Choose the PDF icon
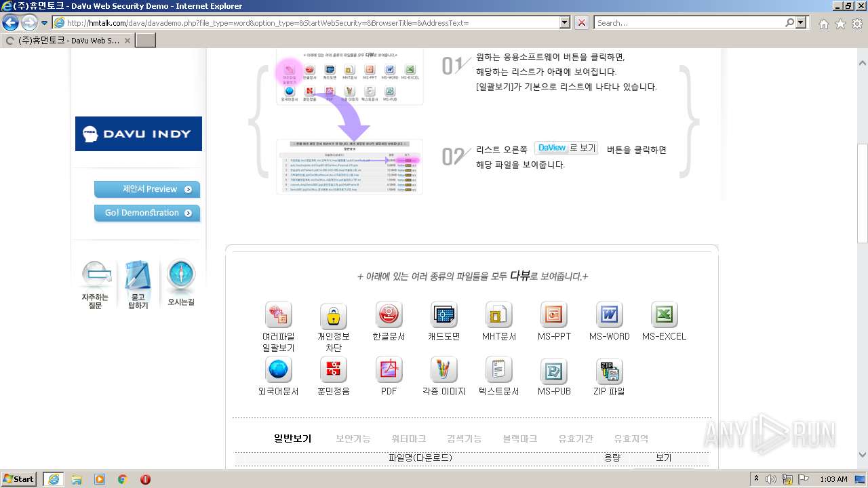 [x=389, y=370]
